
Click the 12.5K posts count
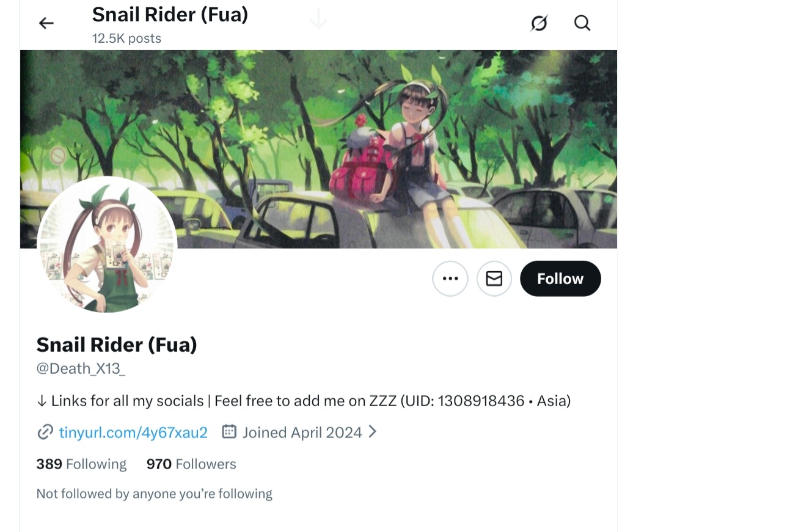tap(126, 38)
